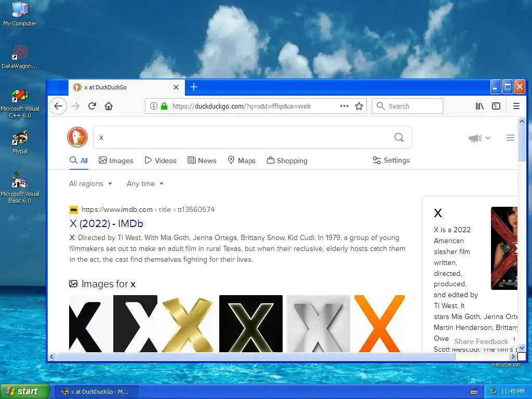Screen dimensions: 532x399
Task: Switch to the Images tab
Action: coord(116,161)
